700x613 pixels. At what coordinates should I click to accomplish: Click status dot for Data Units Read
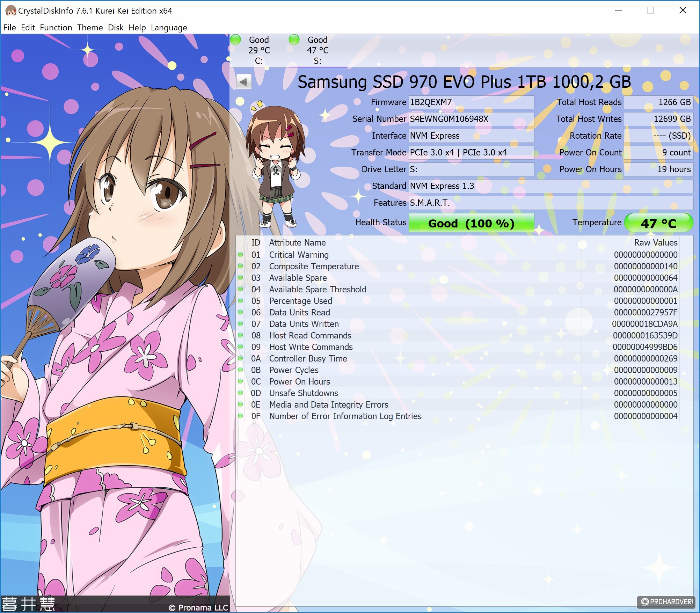pyautogui.click(x=240, y=312)
